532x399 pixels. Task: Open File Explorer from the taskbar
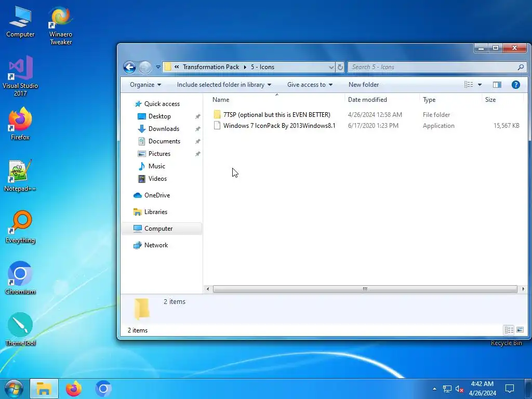(x=44, y=389)
